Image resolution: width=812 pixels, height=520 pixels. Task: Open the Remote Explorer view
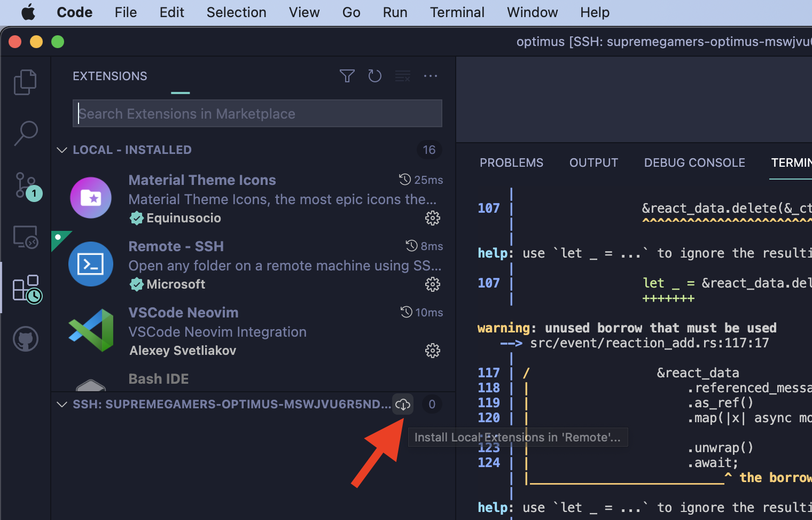click(x=25, y=237)
